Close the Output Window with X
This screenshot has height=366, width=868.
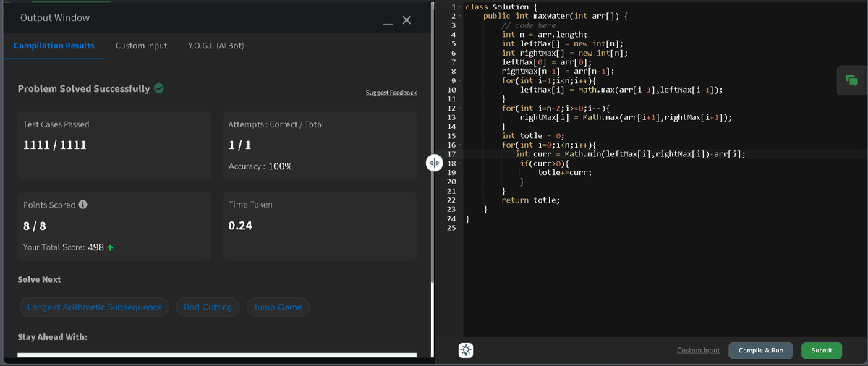407,21
